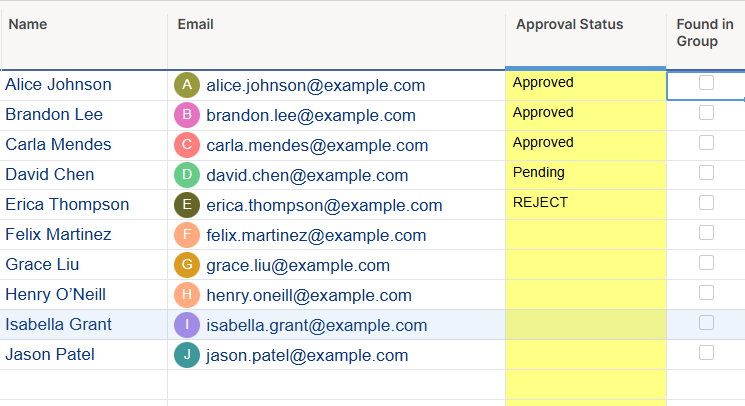
Task: Check Found in Group for Alice Johnson
Action: pyautogui.click(x=706, y=83)
